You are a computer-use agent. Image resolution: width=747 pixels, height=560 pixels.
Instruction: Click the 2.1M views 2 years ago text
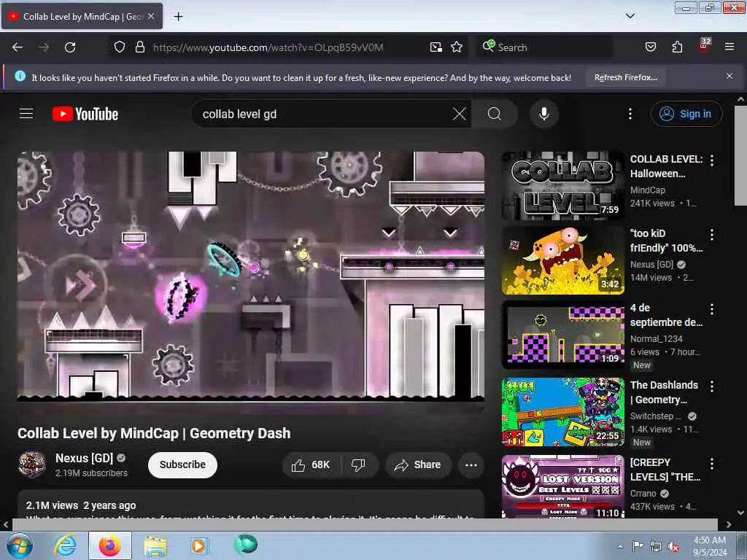tap(81, 505)
